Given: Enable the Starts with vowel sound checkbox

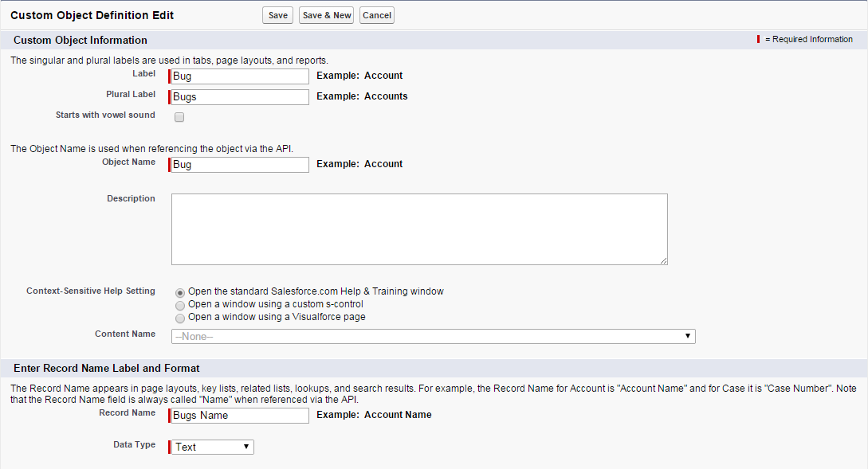Looking at the screenshot, I should pyautogui.click(x=179, y=116).
